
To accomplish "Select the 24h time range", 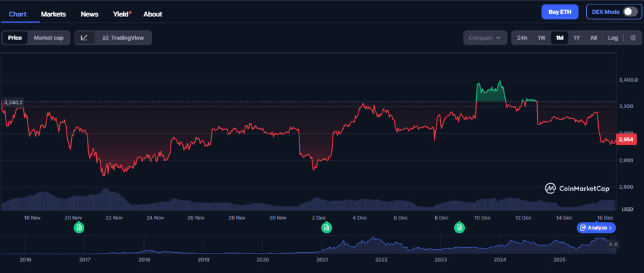I will [x=522, y=38].
